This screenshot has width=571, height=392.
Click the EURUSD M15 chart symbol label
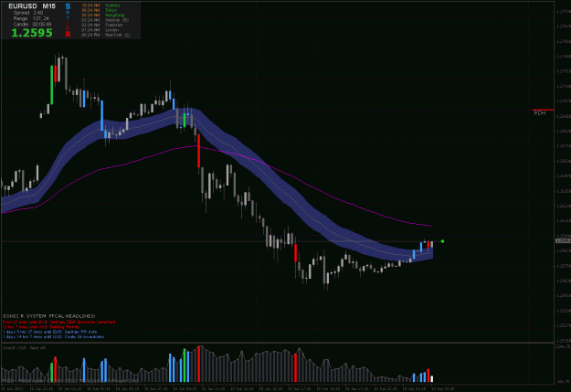click(x=32, y=6)
